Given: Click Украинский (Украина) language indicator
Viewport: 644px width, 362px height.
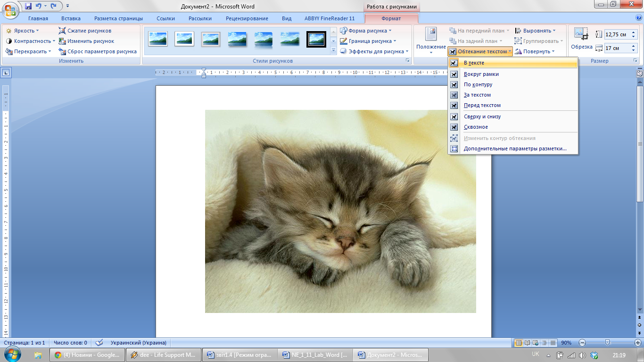Looking at the screenshot, I should 138,343.
